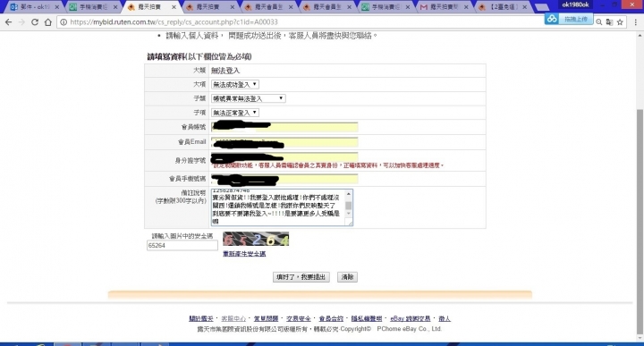Click the remarks box scrollbar thumb
The width and height of the screenshot is (644, 346).
click(349, 206)
